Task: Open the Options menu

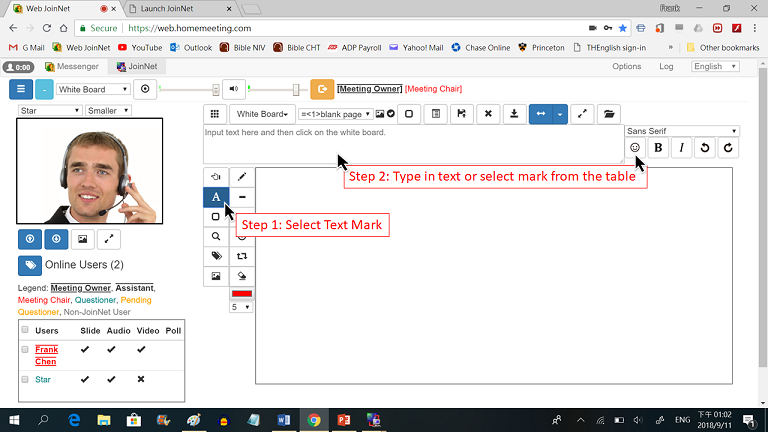Action: point(626,66)
